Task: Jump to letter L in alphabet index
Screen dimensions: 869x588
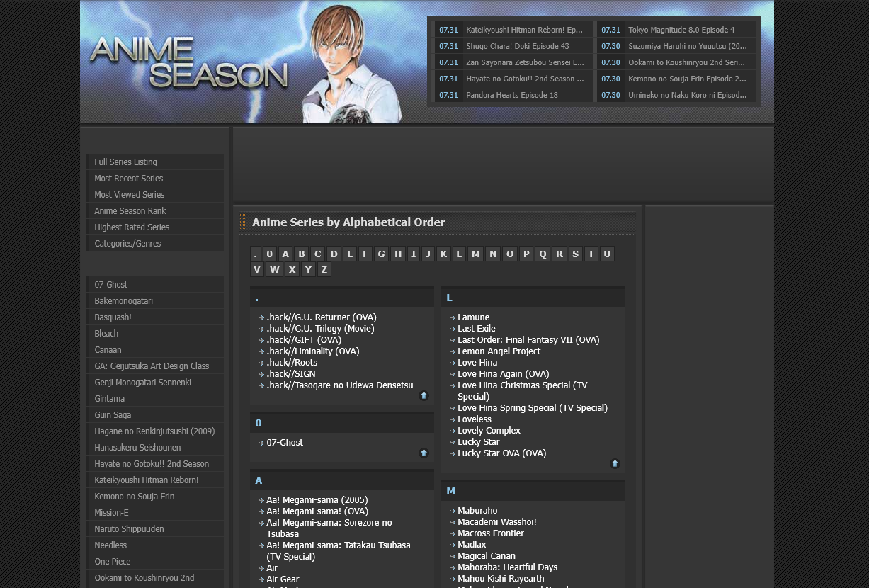Action: pyautogui.click(x=459, y=254)
